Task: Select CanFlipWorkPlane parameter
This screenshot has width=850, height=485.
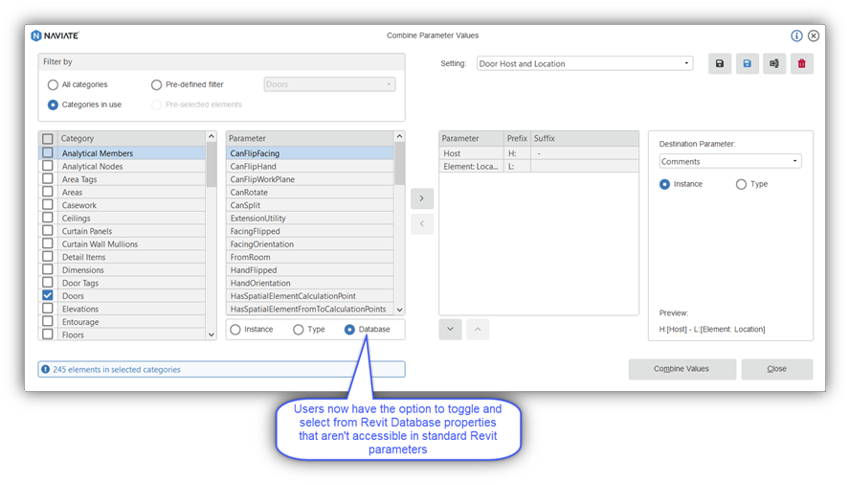Action: coord(310,179)
